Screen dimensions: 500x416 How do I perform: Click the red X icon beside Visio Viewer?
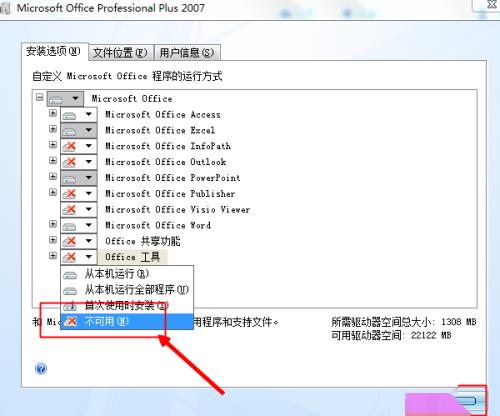pyautogui.click(x=69, y=210)
